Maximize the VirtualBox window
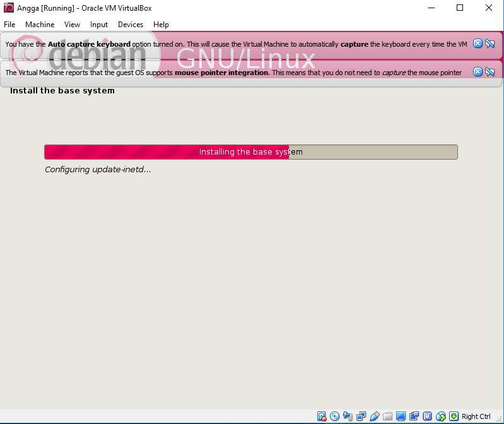Screen dimensions: 504x424 point(460,8)
